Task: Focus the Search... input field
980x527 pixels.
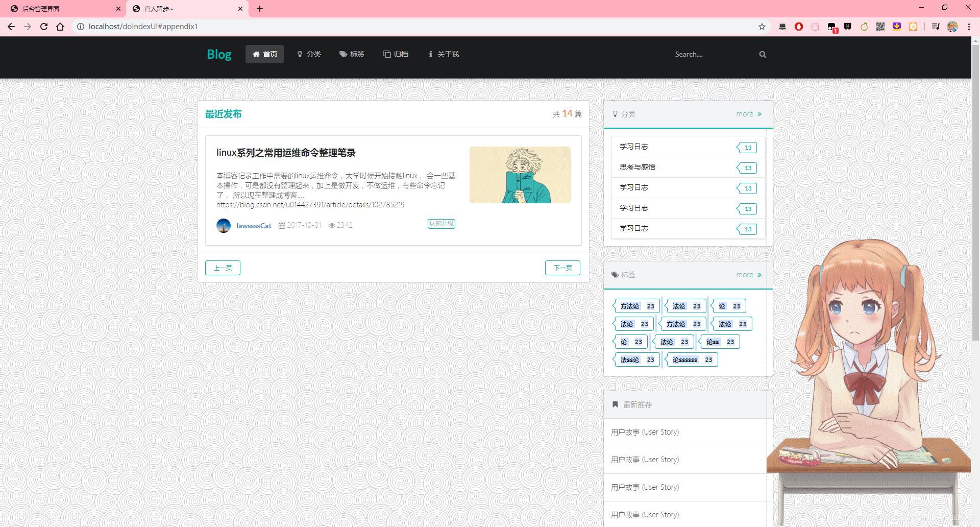Action: 712,54
